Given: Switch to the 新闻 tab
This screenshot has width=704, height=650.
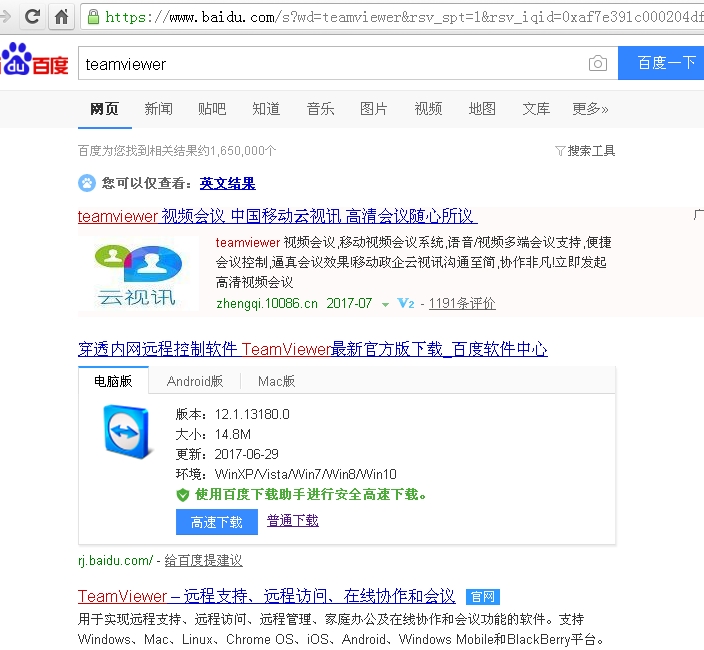Looking at the screenshot, I should tap(158, 109).
